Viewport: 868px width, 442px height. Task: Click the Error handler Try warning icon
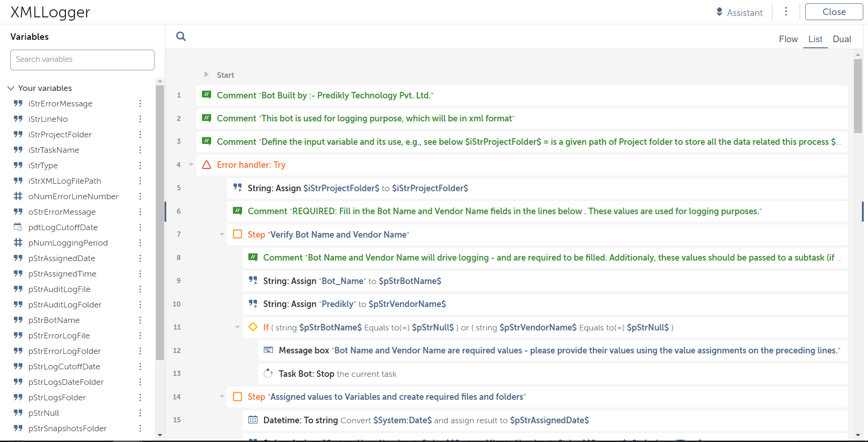207,165
